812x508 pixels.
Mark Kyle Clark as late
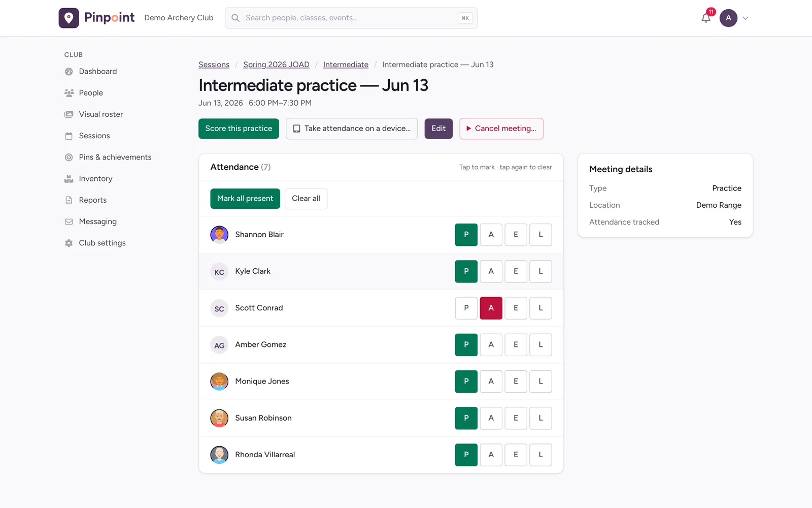(x=540, y=271)
